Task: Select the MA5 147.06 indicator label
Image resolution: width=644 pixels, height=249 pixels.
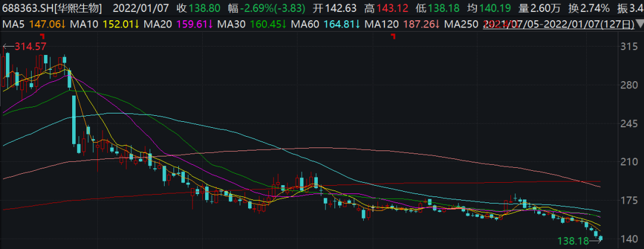Action: (x=35, y=24)
